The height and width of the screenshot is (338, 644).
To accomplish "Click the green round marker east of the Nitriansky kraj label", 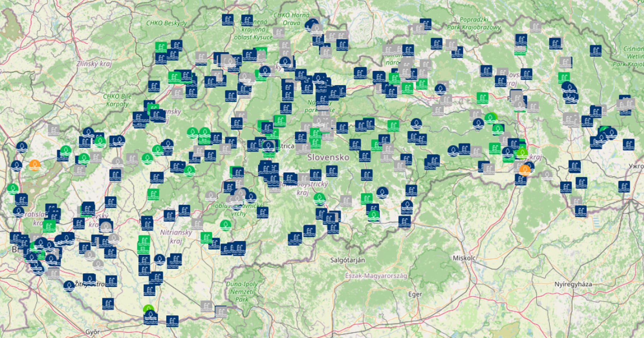I will pos(225,225).
